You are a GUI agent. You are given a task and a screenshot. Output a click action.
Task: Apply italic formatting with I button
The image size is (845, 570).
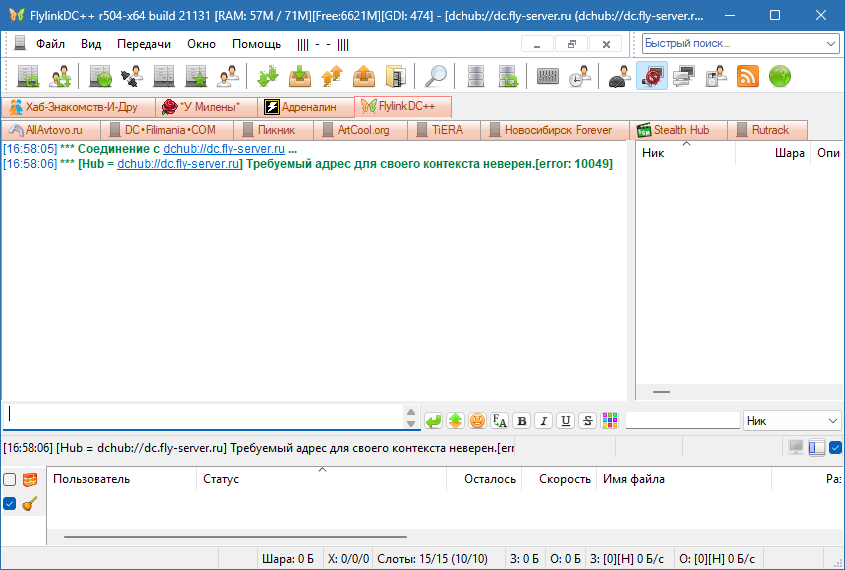coord(544,421)
